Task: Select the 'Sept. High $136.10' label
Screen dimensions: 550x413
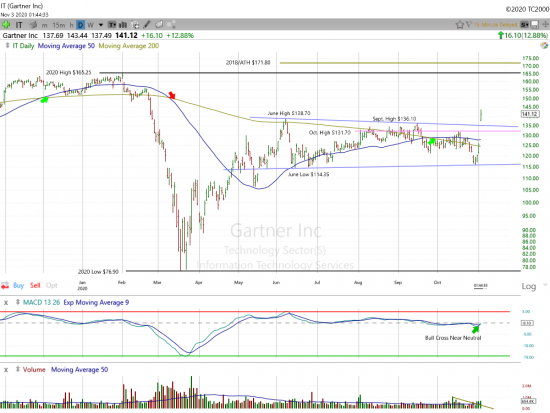Action: click(394, 119)
